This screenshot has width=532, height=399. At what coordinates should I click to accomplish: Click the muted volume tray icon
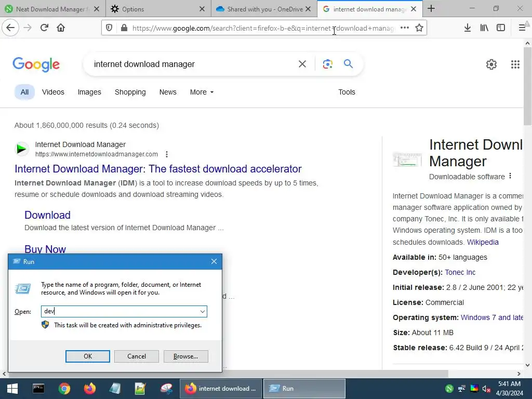(486, 389)
